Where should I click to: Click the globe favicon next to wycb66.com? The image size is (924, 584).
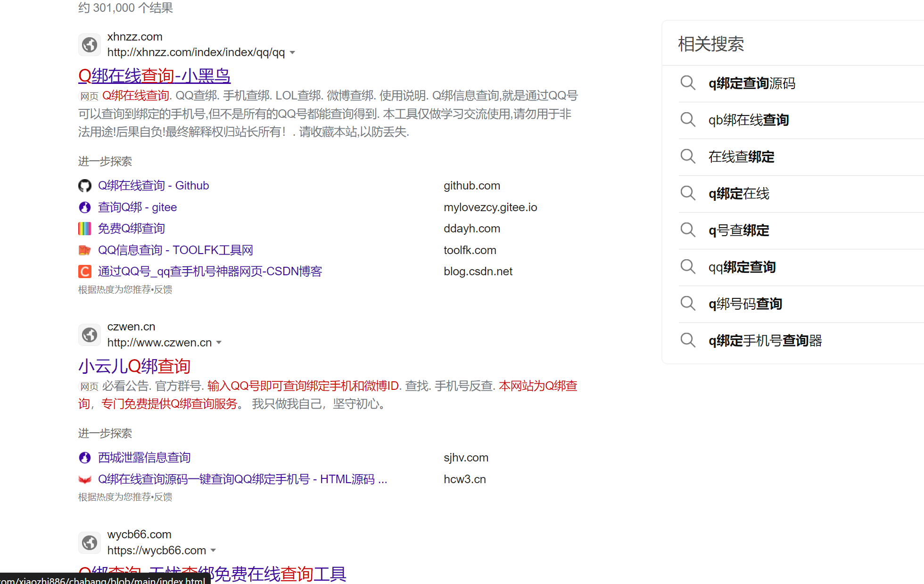point(90,543)
